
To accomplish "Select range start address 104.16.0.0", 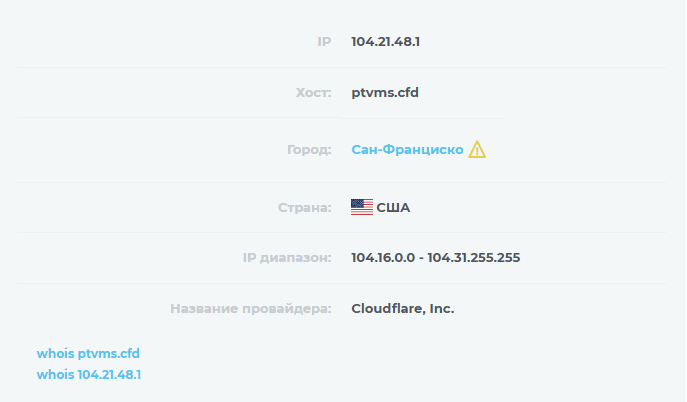I will coord(383,258).
